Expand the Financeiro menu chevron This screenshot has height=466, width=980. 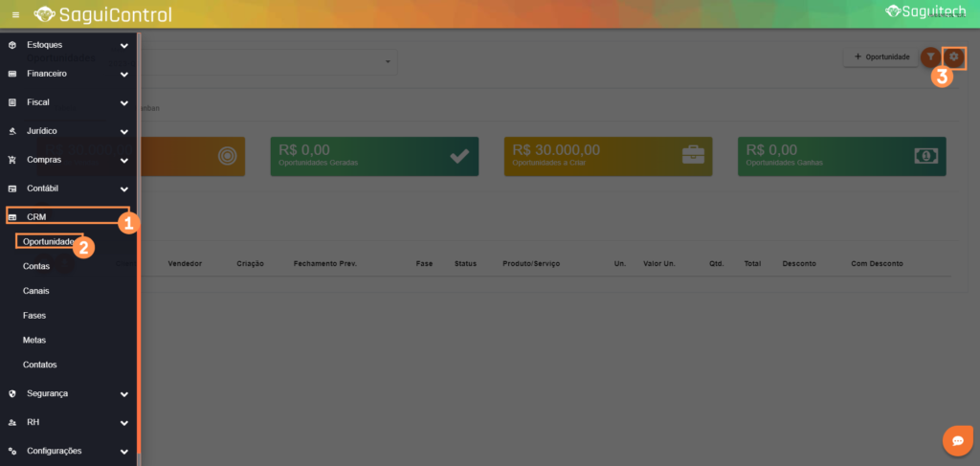123,74
